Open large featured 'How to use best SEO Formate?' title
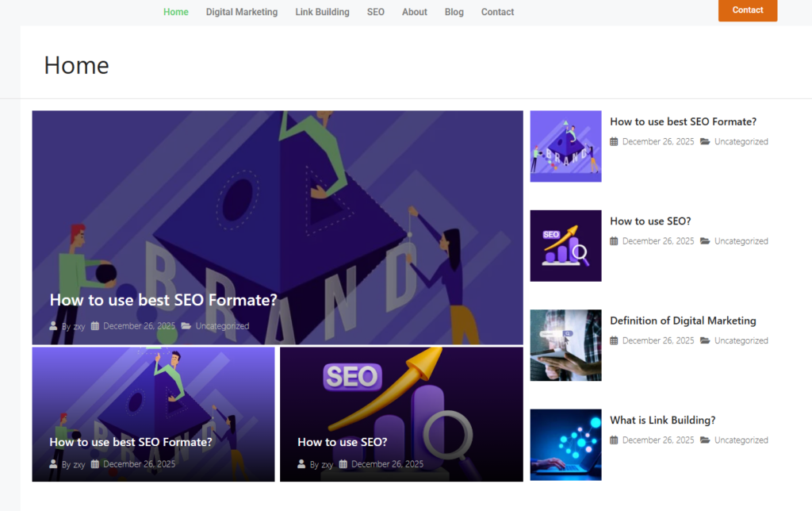Screen dimensions: 812x511 pyautogui.click(x=163, y=300)
